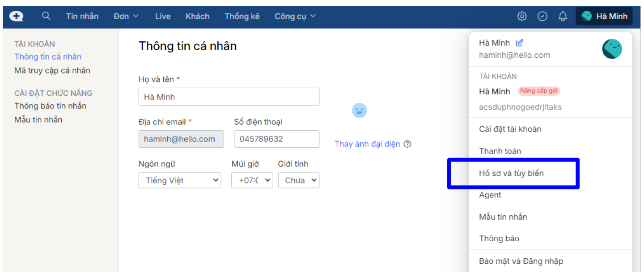The width and height of the screenshot is (644, 278).
Task: Open the Ngôn ngữ language dropdown
Action: pos(180,180)
